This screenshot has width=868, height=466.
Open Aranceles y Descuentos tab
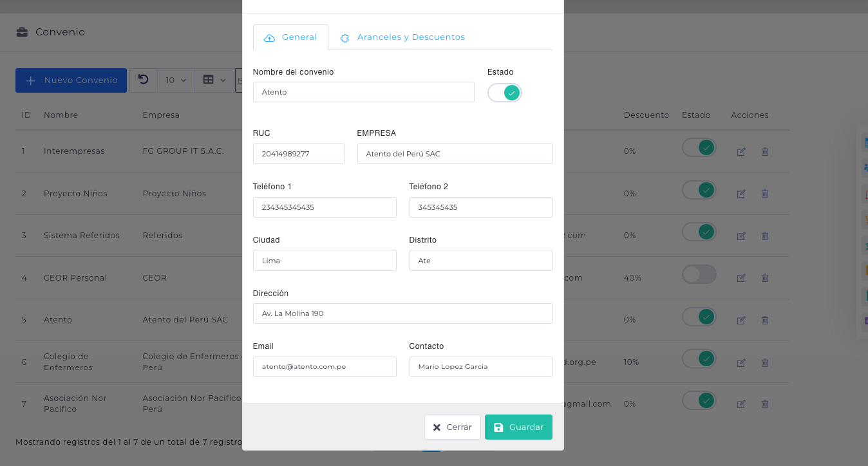pyautogui.click(x=402, y=37)
